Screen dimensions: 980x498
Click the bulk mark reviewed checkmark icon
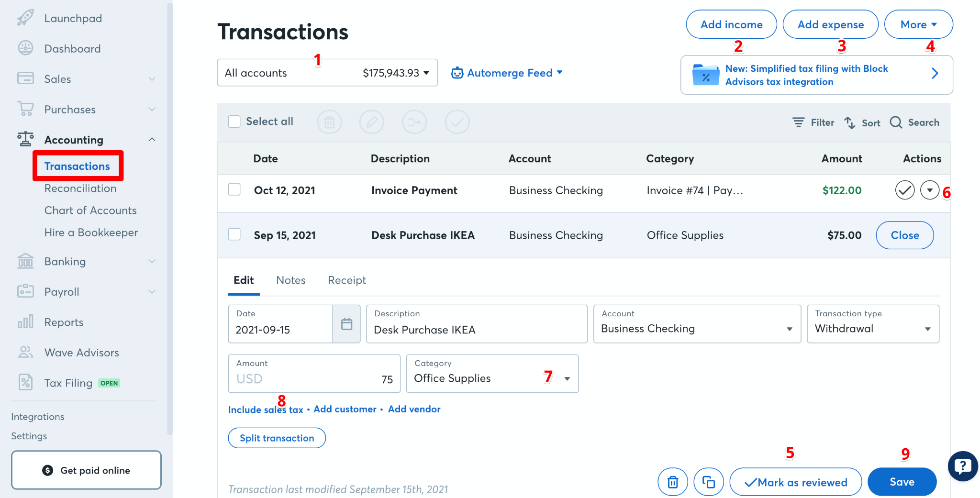[457, 122]
